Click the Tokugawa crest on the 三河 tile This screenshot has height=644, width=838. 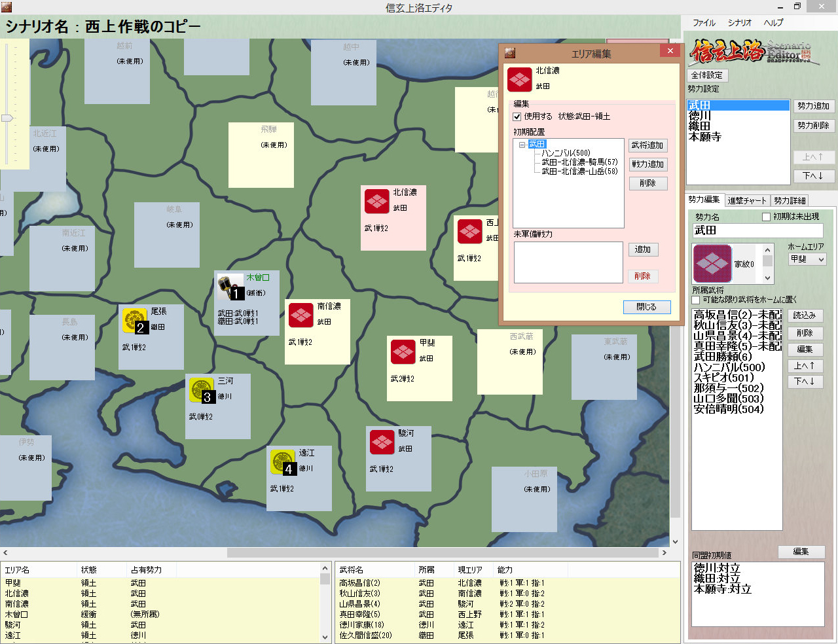[201, 389]
